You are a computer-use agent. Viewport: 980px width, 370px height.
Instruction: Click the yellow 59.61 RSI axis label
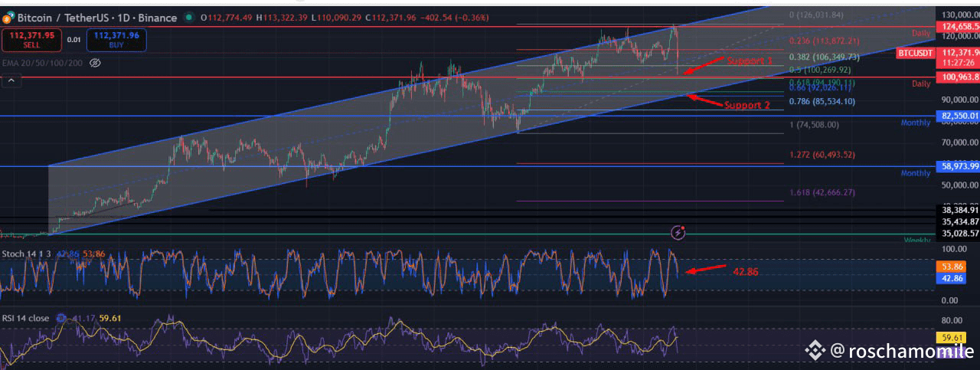point(952,336)
